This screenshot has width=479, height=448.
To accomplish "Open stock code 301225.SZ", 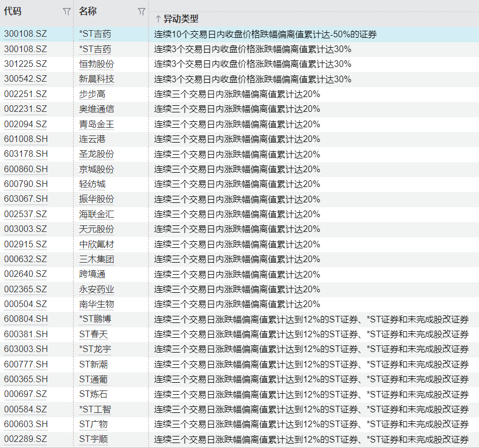I will 25,64.
